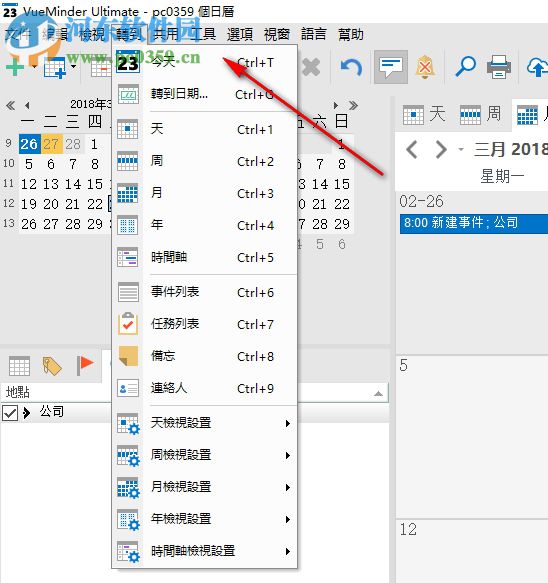Screen dimensions: 548x583
Task: Click the bell dismiss reminders icon
Action: coord(425,67)
